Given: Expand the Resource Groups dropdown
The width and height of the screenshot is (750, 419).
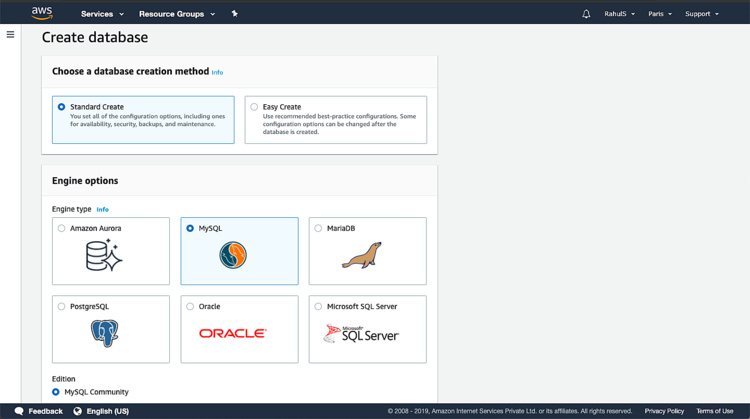Looking at the screenshot, I should click(176, 14).
